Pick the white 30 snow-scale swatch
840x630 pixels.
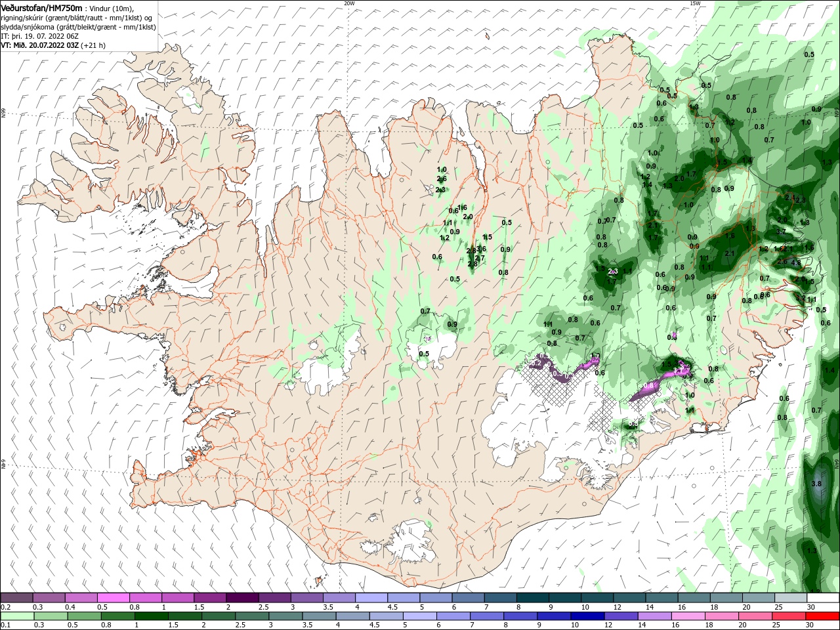[x=823, y=598]
